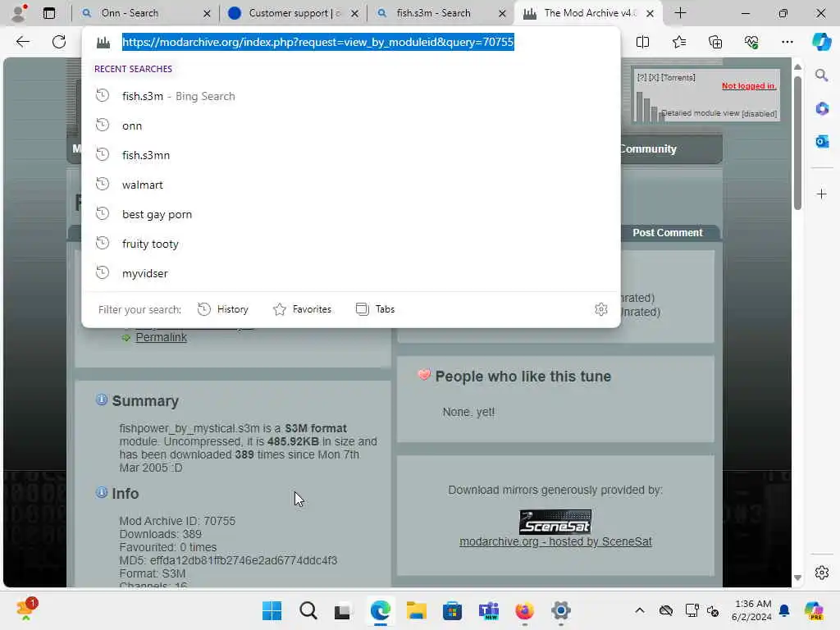Click the highlighted URL address field

point(317,42)
